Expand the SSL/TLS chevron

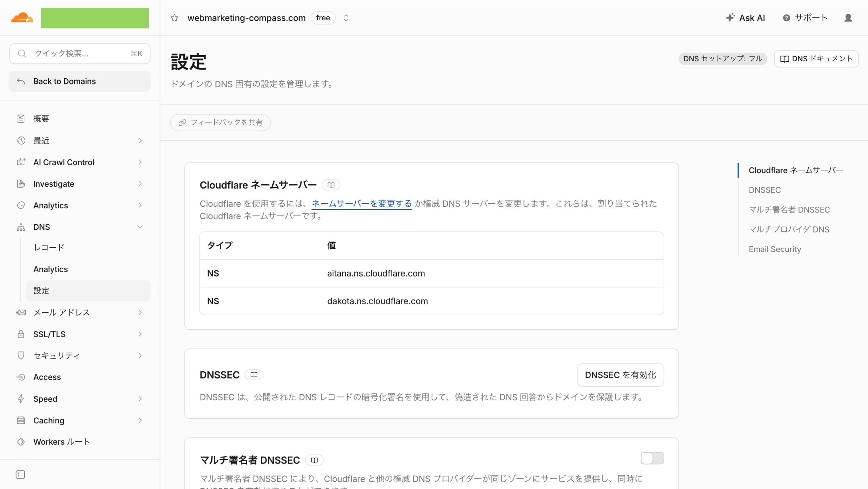point(140,334)
